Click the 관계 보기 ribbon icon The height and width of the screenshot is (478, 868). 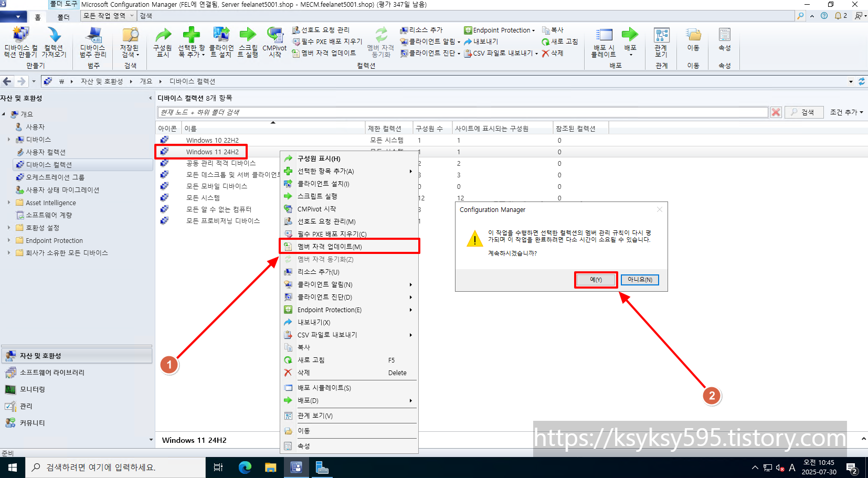tap(661, 42)
